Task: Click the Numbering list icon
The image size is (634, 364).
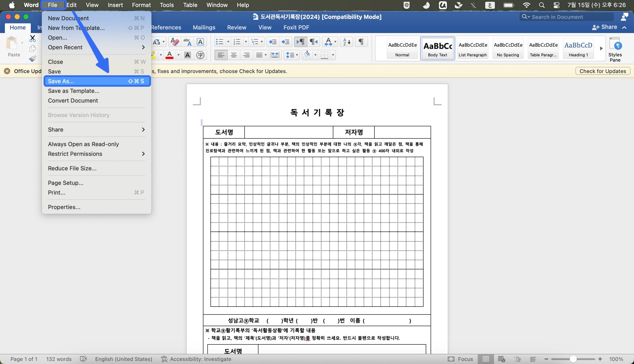Action: [x=237, y=42]
